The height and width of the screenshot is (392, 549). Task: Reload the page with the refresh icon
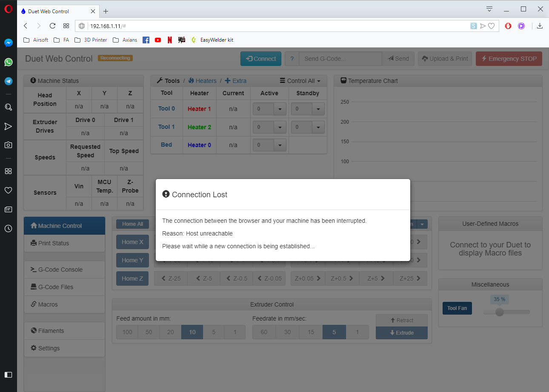(52, 26)
